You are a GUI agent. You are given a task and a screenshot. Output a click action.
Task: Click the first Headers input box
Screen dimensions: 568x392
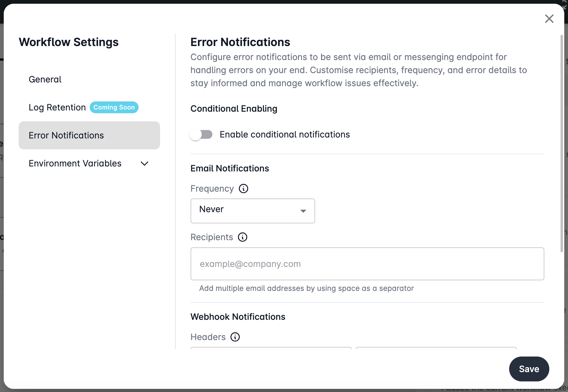[271, 348]
